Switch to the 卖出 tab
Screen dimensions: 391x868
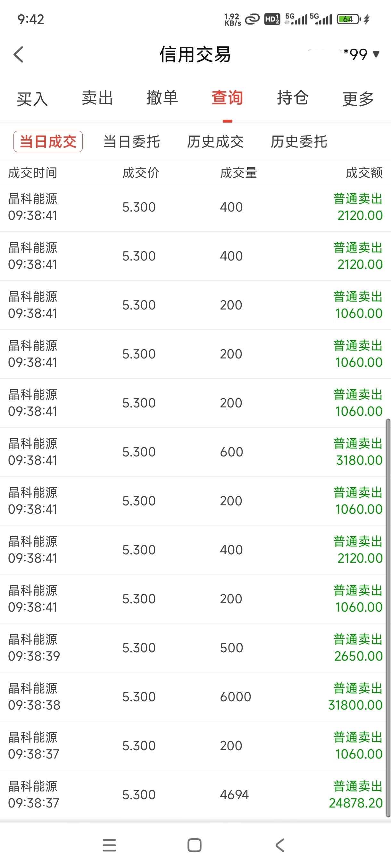click(97, 98)
